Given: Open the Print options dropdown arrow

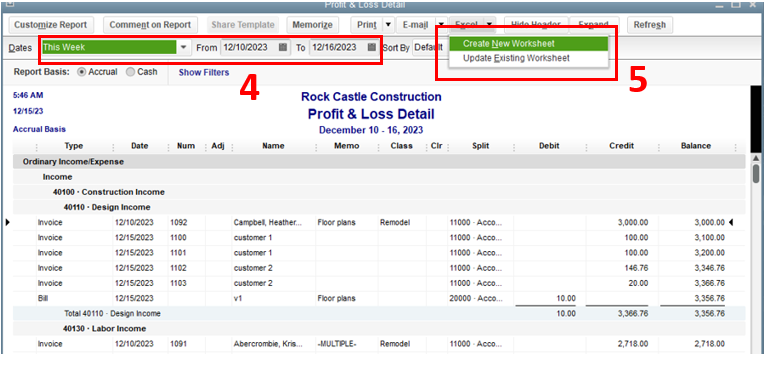Looking at the screenshot, I should (388, 25).
